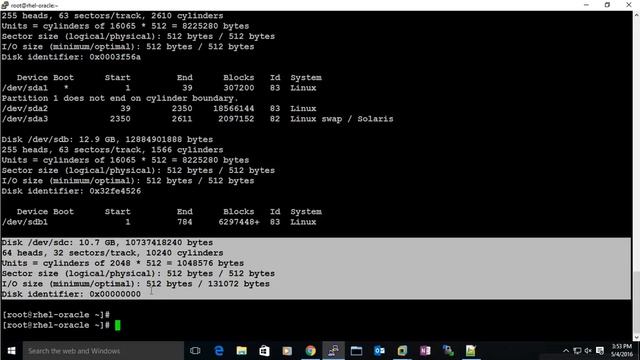Launch Microsoft Edge from the taskbar
Screen dimensions: 640x360
pos(219,351)
